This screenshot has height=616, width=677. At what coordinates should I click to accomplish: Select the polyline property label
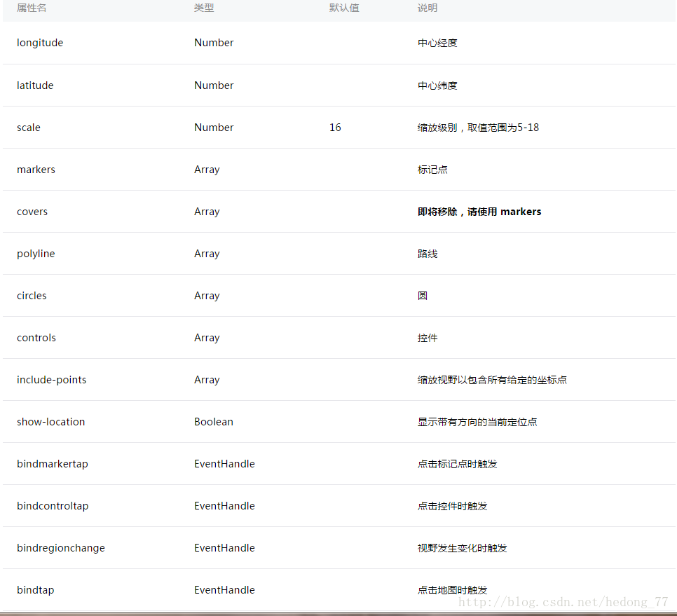[x=36, y=253]
